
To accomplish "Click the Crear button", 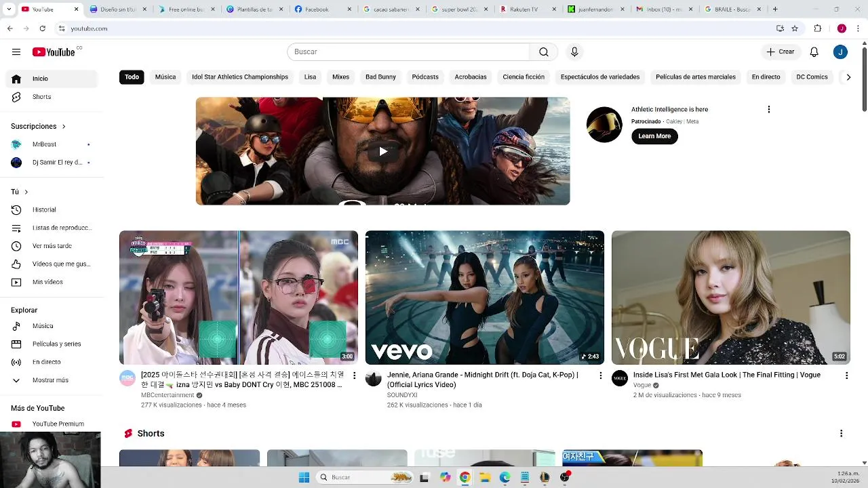I will coord(780,52).
